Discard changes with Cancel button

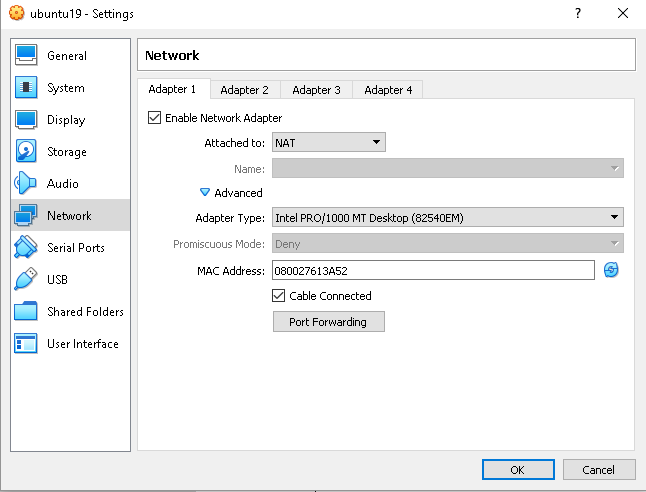[599, 470]
